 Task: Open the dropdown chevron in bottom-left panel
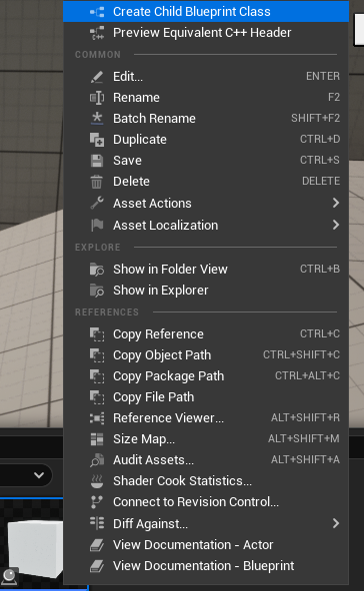39,475
